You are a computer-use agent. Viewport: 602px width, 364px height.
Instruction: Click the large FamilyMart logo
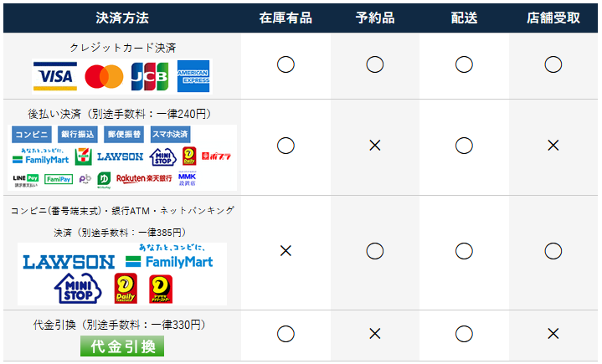169,258
